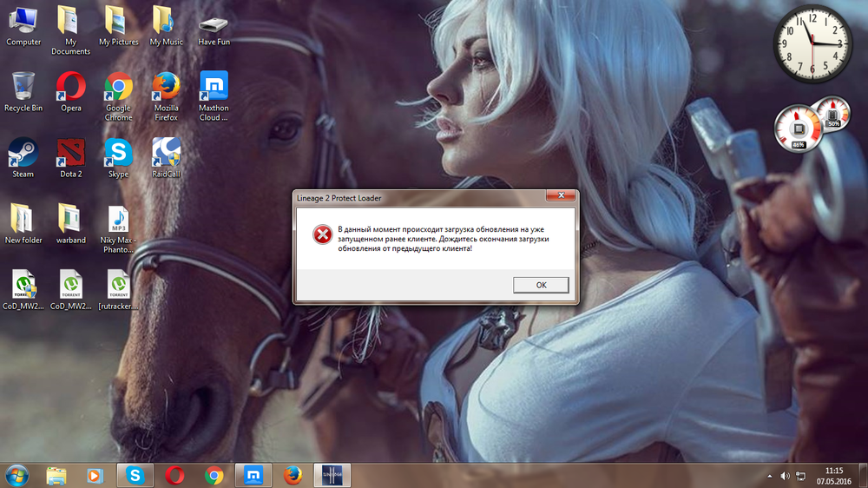Click the volume speaker tray icon
This screenshot has height=488, width=868.
(x=786, y=476)
